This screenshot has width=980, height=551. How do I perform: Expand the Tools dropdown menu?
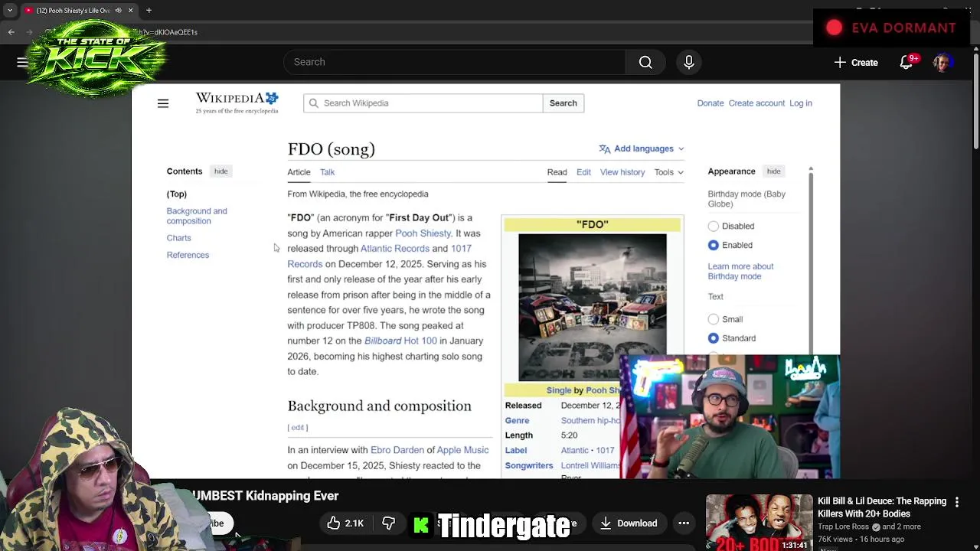pos(668,172)
